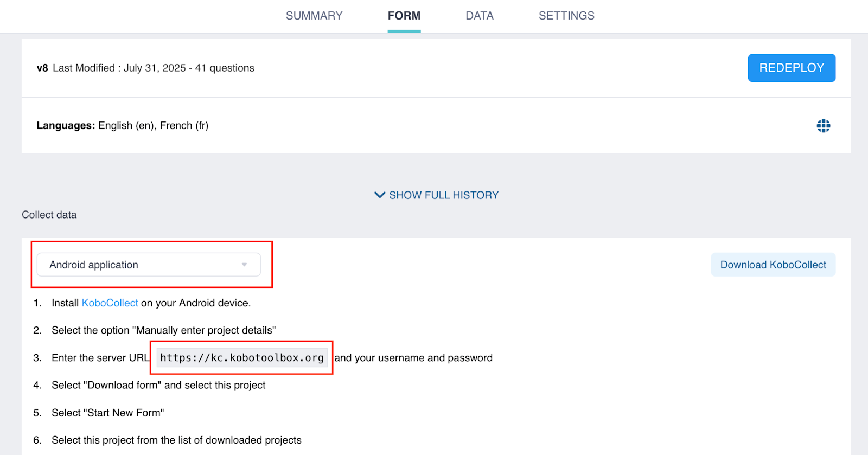Open the manage translations globe icon
The height and width of the screenshot is (455, 868).
[x=823, y=126]
